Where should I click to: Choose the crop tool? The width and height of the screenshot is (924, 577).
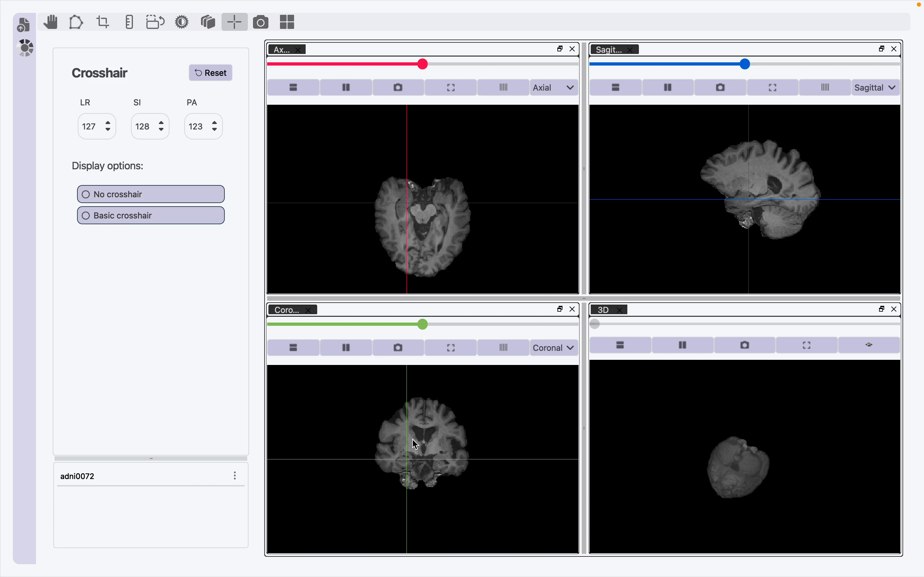click(x=103, y=22)
